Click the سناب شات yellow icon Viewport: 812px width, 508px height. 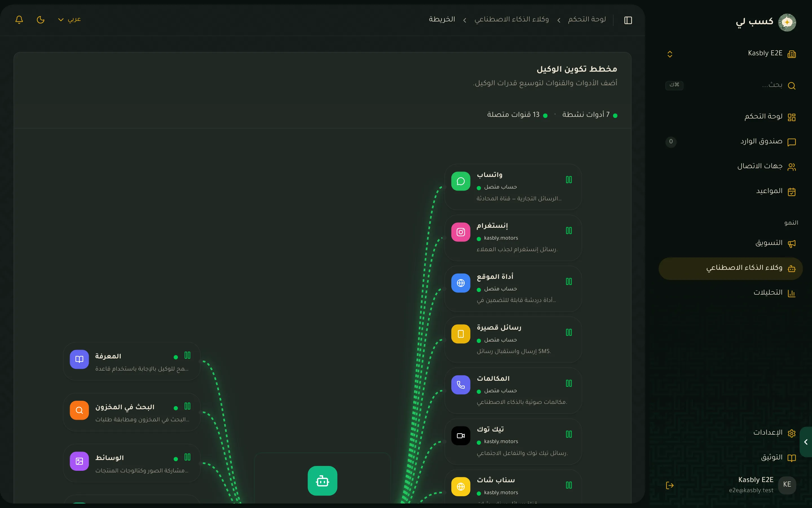tap(461, 487)
